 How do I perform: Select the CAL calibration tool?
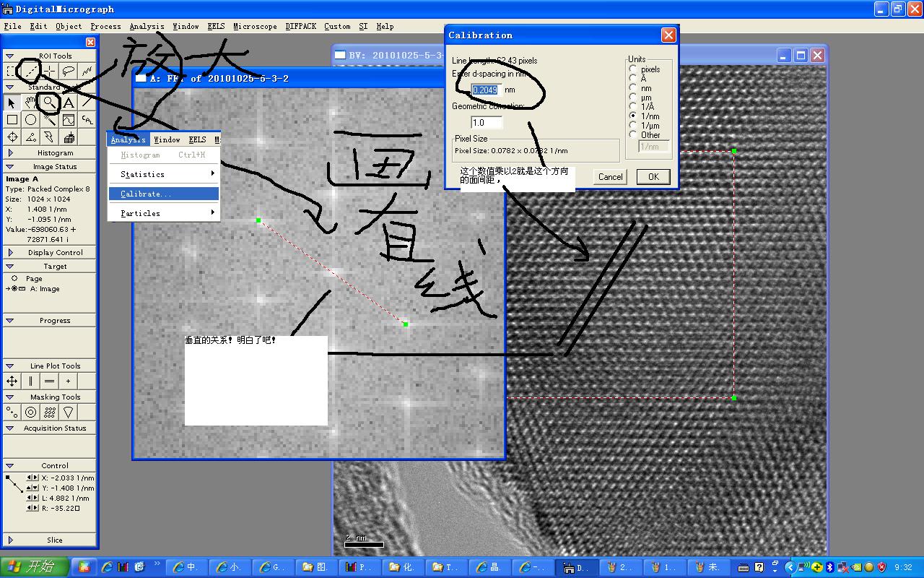click(87, 120)
